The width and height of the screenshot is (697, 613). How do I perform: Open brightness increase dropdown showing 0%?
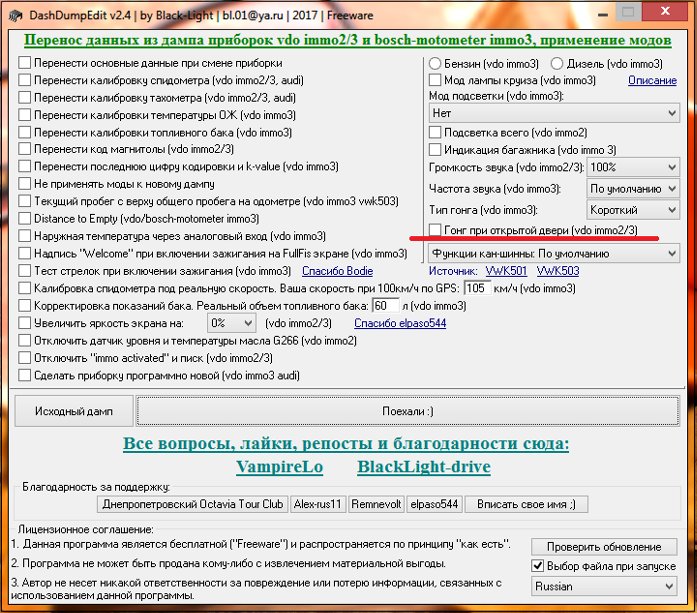tap(232, 323)
